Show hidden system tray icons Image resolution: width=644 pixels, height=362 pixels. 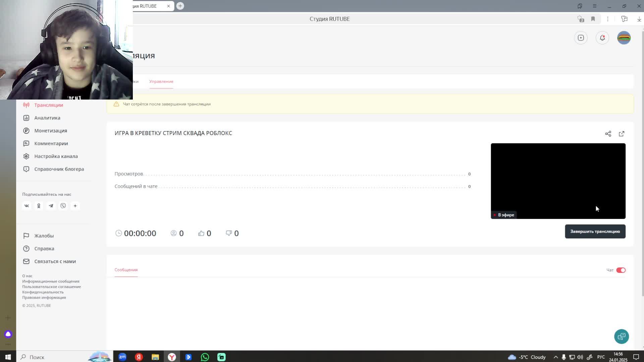coord(556,357)
